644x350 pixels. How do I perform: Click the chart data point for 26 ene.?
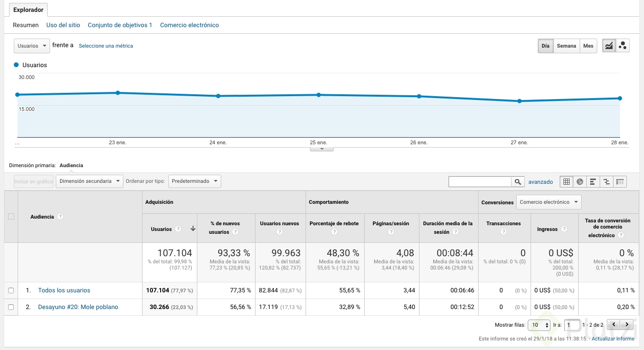point(419,96)
